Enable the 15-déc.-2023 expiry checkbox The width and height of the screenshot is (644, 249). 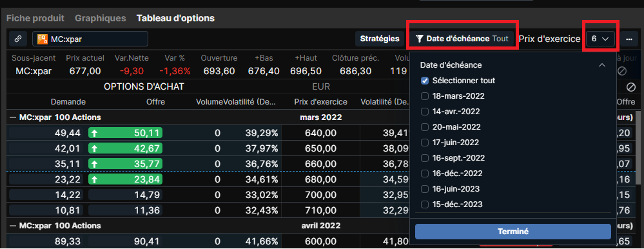pyautogui.click(x=425, y=204)
